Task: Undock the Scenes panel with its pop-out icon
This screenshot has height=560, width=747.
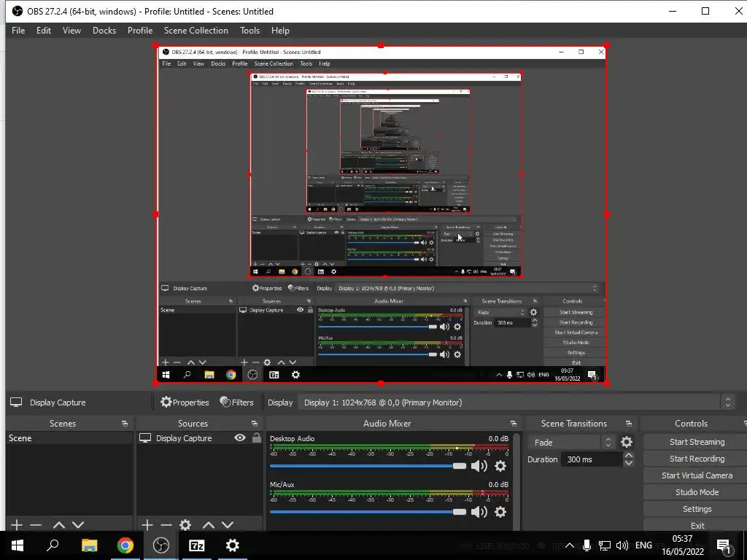Action: 124,424
